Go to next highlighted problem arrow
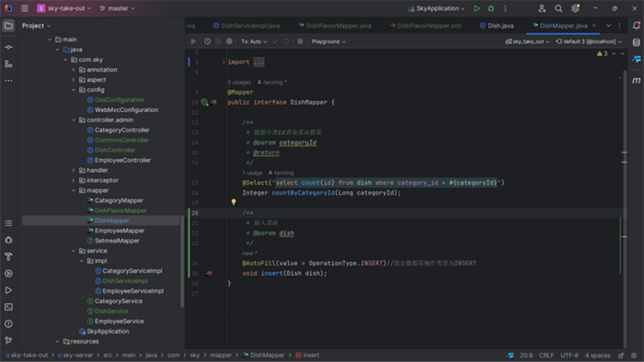644x362 pixels. (x=622, y=53)
